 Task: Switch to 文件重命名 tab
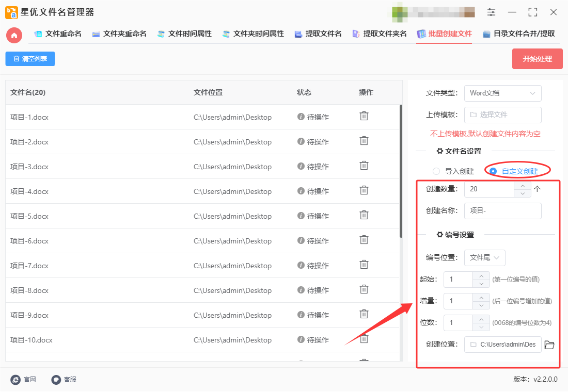[58, 34]
